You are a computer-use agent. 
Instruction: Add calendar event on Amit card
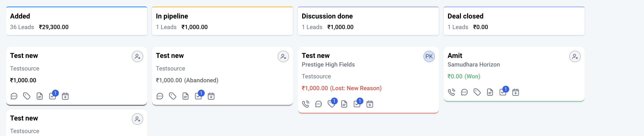pyautogui.click(x=515, y=92)
